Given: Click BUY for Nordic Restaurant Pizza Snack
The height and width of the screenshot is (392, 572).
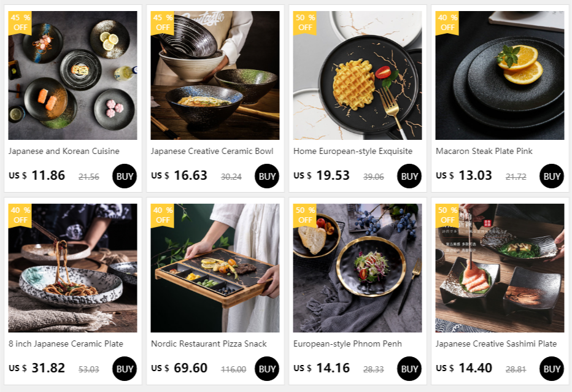Looking at the screenshot, I should (x=266, y=369).
